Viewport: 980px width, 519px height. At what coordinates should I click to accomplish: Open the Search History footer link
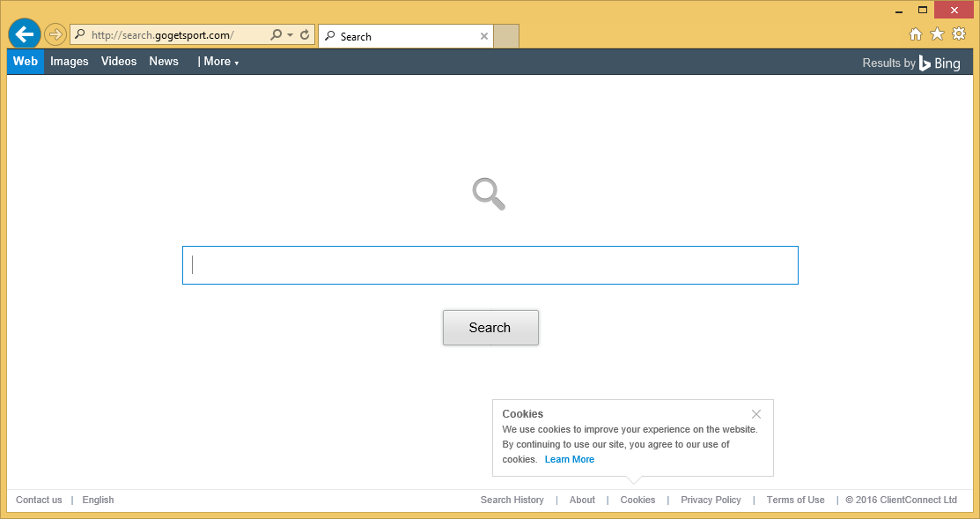512,500
